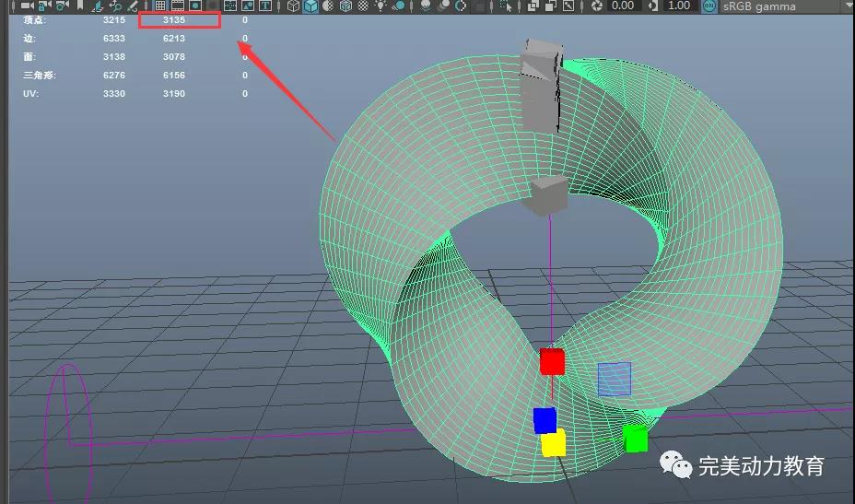Select the green cube manipulator handle

(x=635, y=438)
